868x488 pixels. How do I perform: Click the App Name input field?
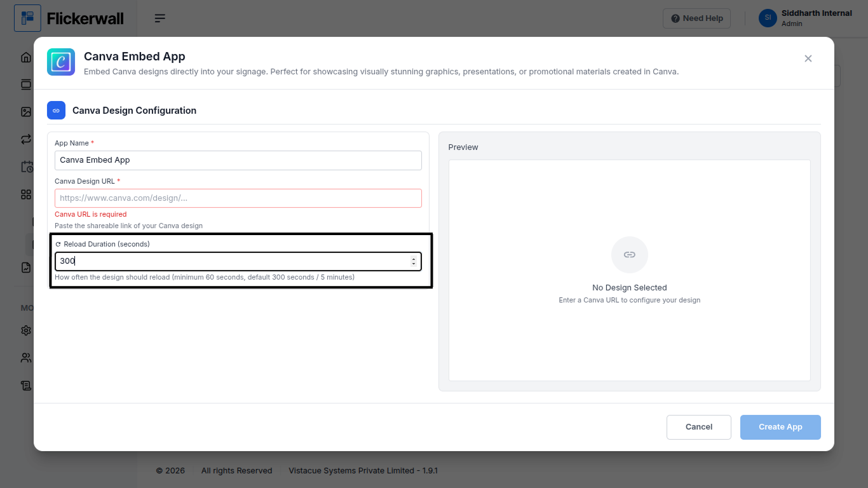click(x=238, y=160)
